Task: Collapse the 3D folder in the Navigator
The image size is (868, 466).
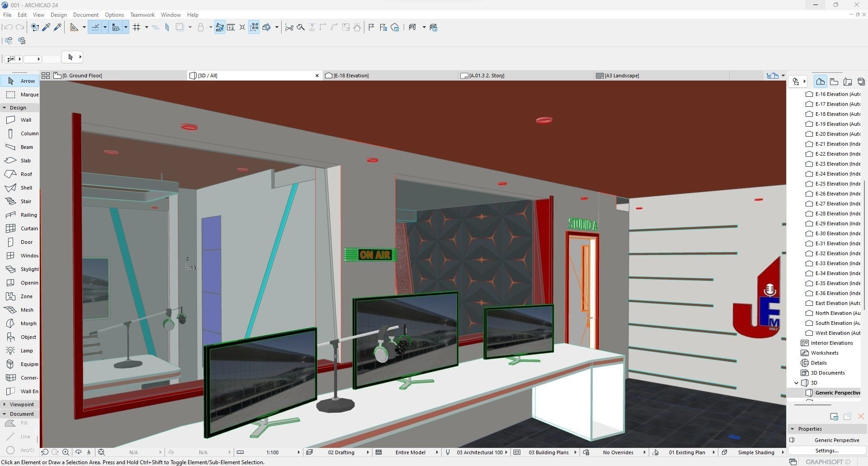Action: click(x=797, y=383)
